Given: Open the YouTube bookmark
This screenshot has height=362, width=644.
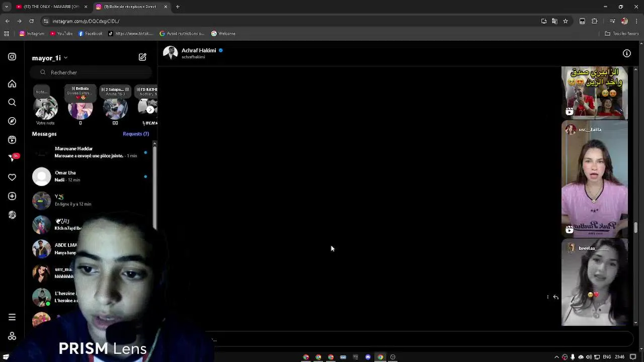Looking at the screenshot, I should click(61, 34).
